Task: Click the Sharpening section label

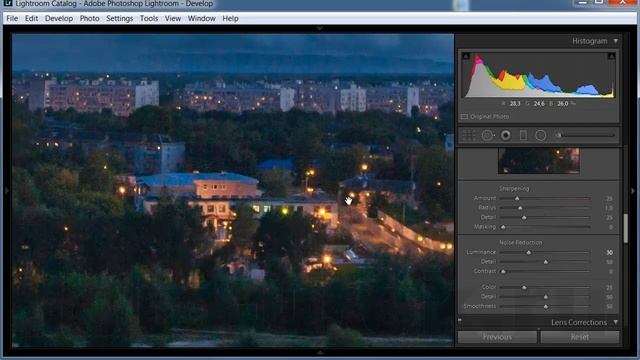Action: 514,189
